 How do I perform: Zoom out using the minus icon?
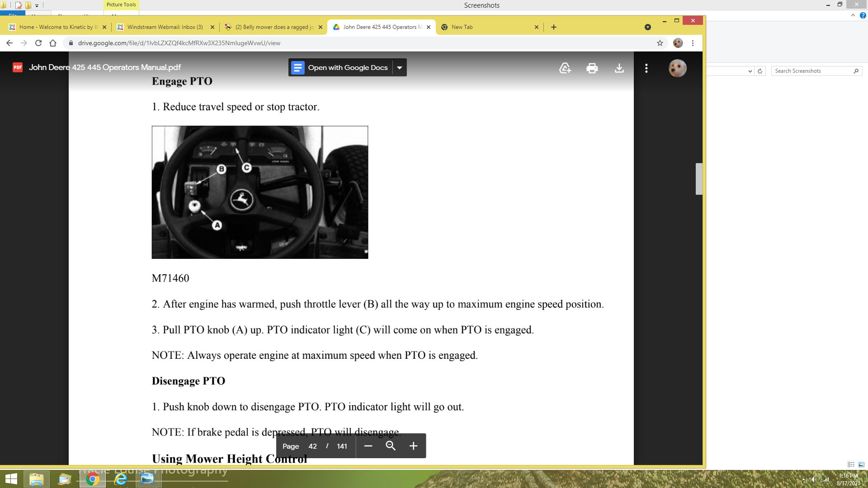click(x=368, y=446)
